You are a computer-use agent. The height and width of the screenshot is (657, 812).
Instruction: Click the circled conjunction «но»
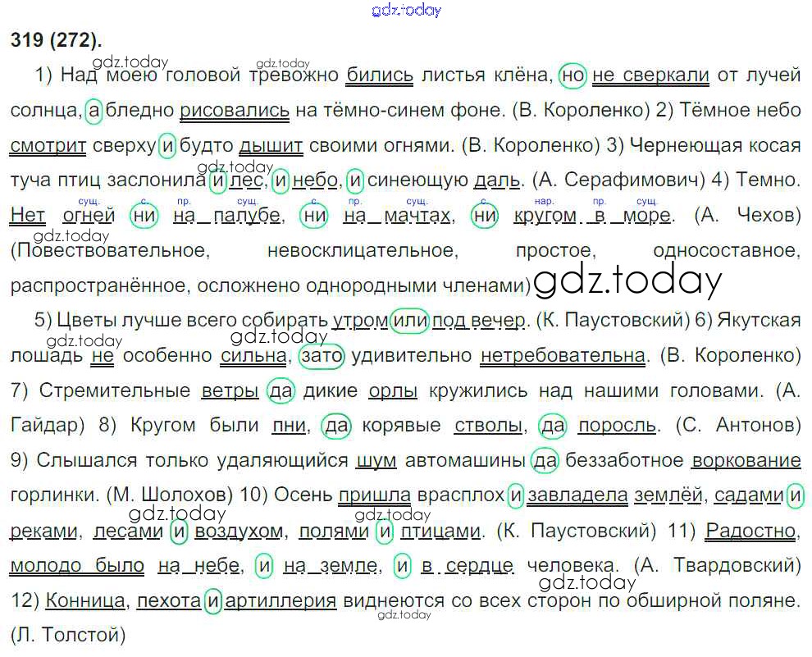pos(573,75)
